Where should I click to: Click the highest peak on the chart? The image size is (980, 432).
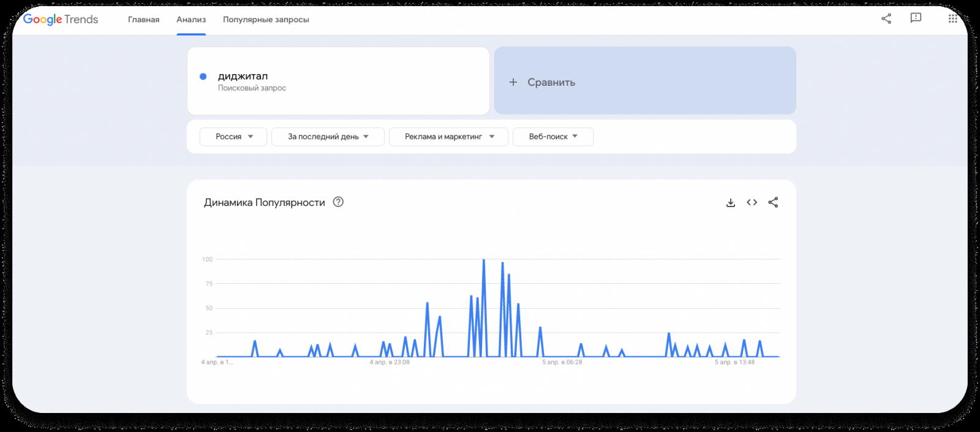484,260
